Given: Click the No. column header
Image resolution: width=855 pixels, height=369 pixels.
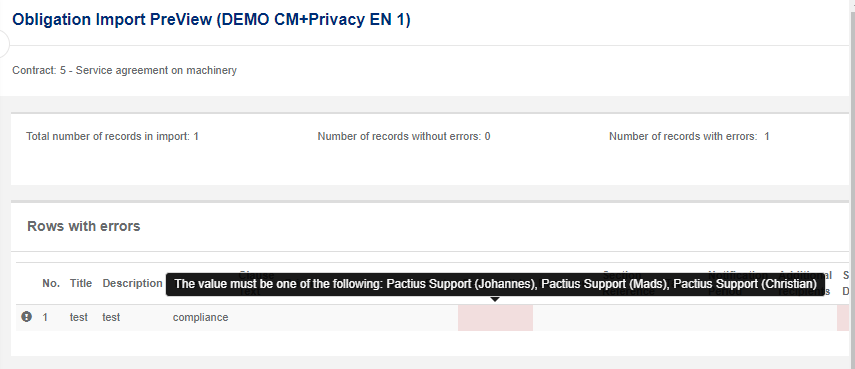Looking at the screenshot, I should (51, 283).
